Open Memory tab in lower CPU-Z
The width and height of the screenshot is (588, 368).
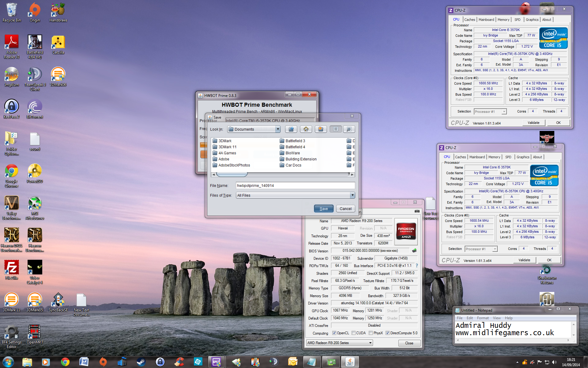click(x=494, y=157)
